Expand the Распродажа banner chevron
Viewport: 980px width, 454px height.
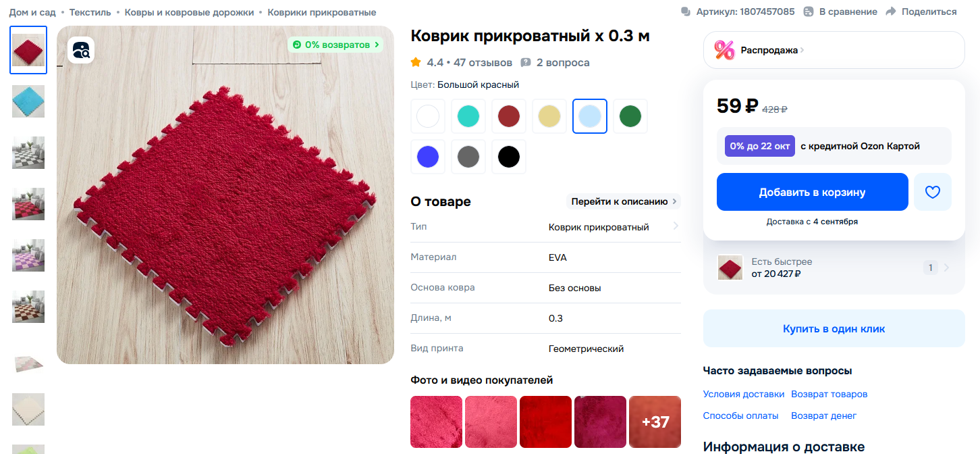(802, 50)
